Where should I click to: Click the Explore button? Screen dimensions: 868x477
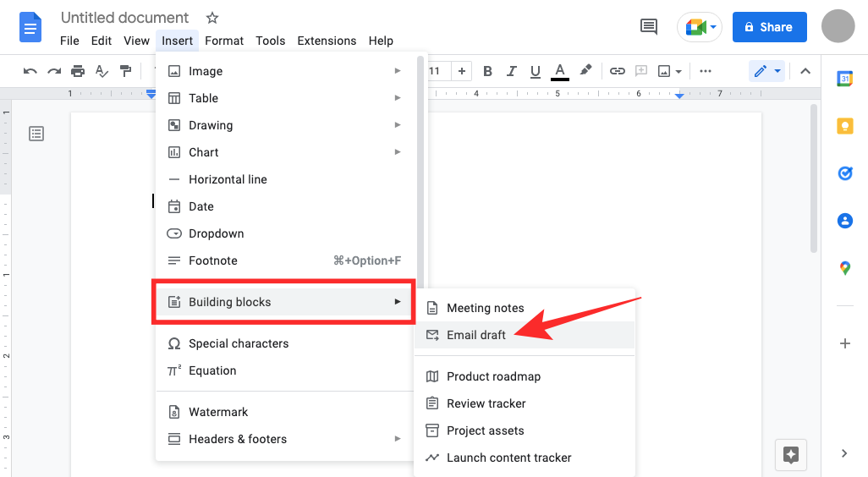pyautogui.click(x=790, y=455)
